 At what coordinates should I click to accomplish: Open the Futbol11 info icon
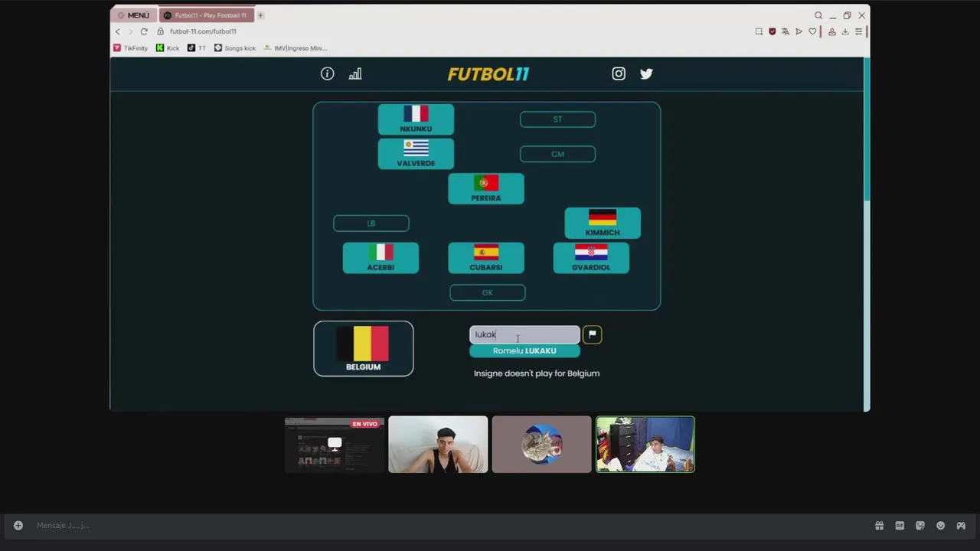pos(327,73)
